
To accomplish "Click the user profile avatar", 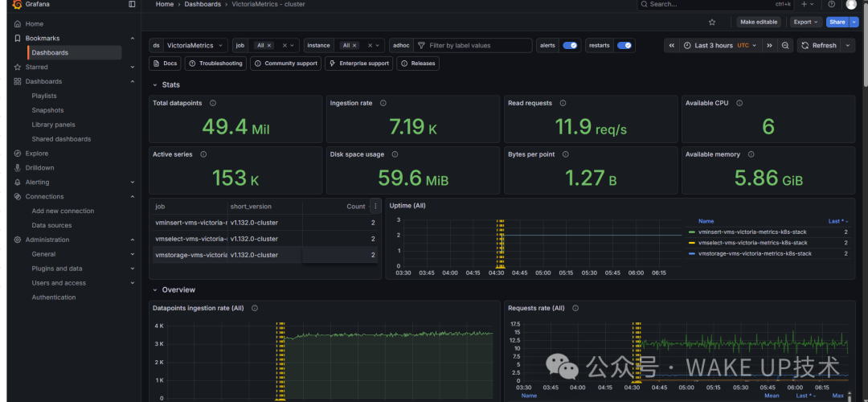I will [851, 4].
